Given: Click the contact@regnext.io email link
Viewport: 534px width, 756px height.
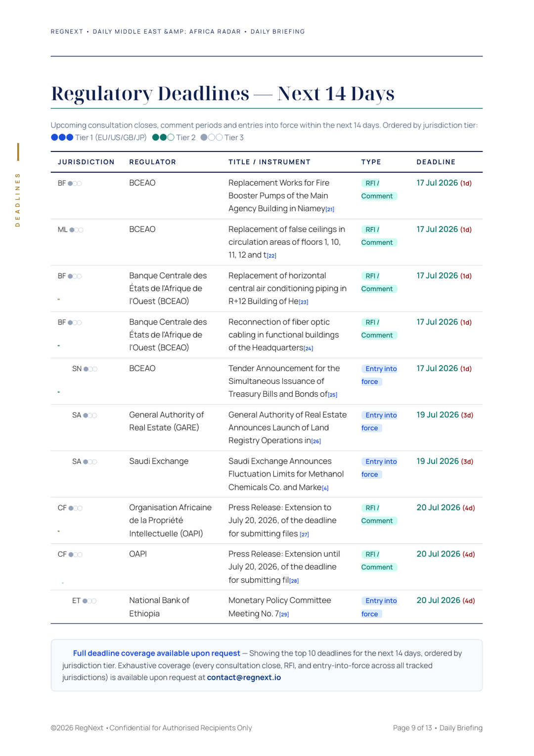Looking at the screenshot, I should click(244, 677).
